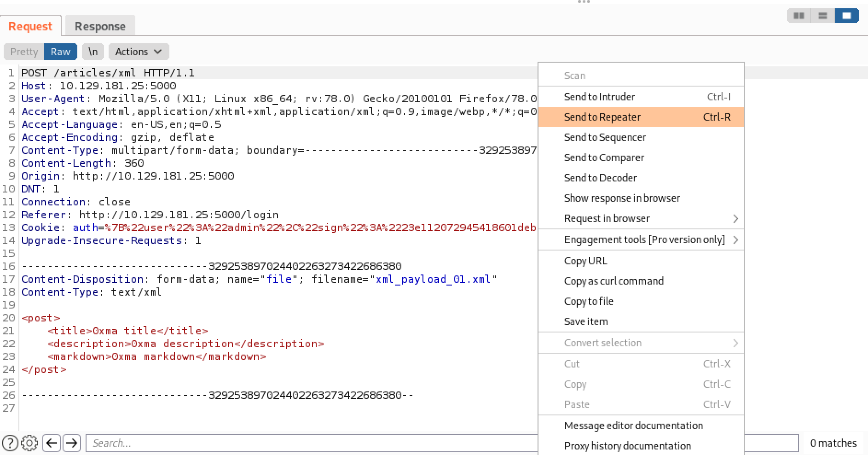868x455 pixels.
Task: Click the closing </post> tag
Action: (x=44, y=369)
